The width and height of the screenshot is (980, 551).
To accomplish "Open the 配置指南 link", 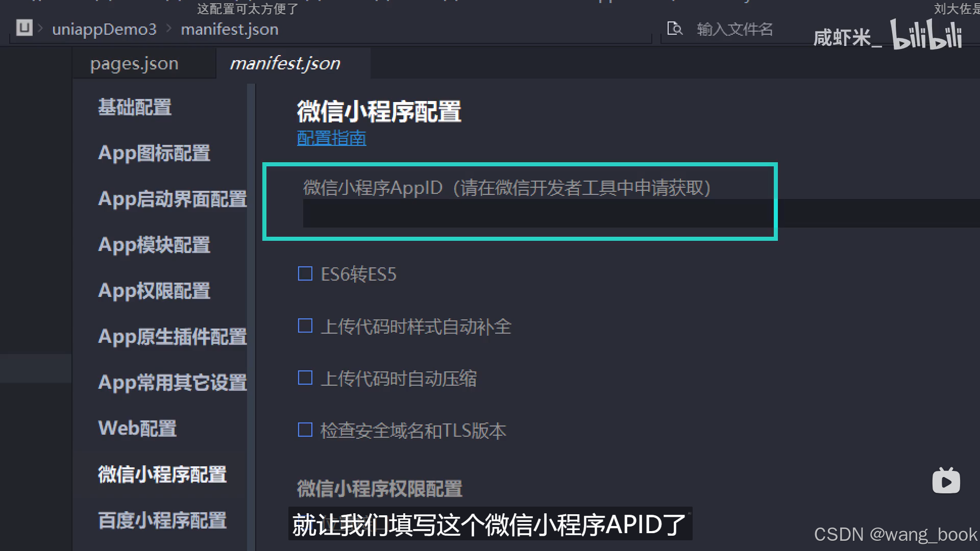I will point(332,138).
